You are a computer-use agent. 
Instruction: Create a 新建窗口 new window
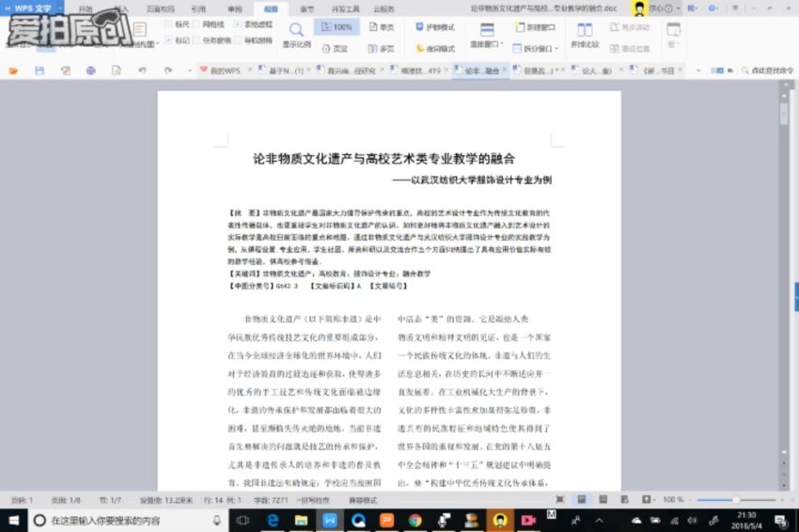(535, 27)
